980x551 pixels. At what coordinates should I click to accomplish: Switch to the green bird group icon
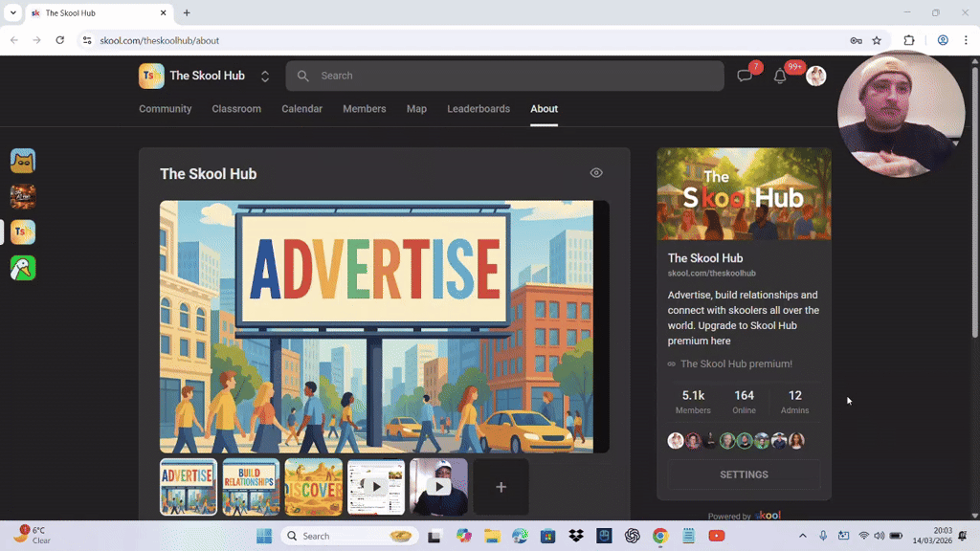[x=23, y=268]
